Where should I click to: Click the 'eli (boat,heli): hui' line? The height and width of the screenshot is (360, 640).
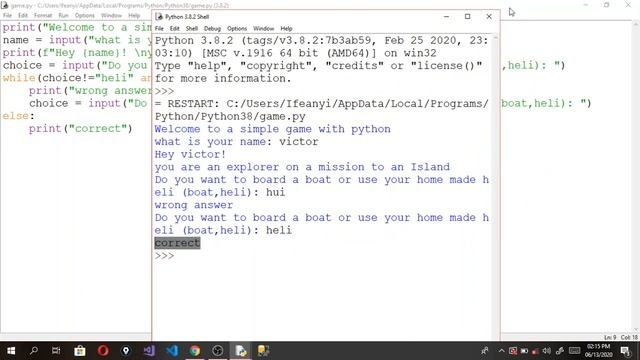pos(220,192)
